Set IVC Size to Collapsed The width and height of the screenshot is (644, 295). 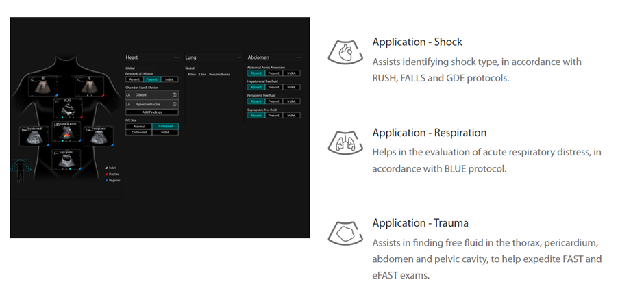point(165,127)
